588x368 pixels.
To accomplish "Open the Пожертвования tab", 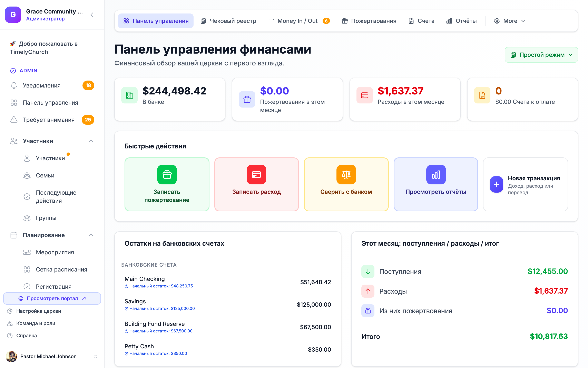I will click(x=369, y=21).
